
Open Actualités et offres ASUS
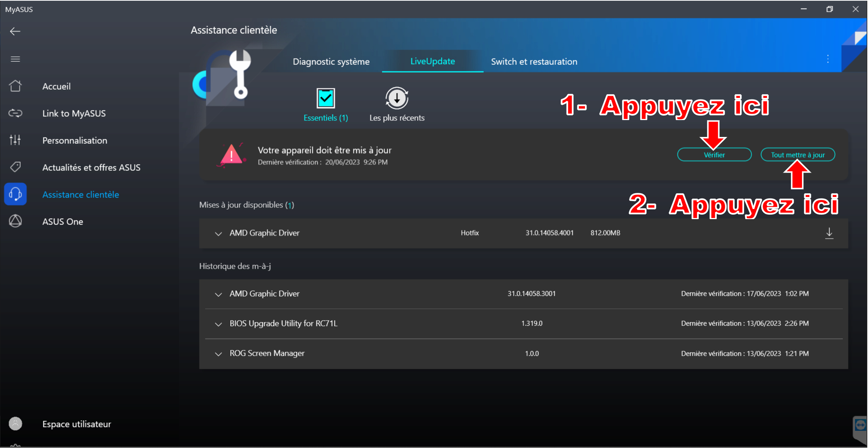91,167
